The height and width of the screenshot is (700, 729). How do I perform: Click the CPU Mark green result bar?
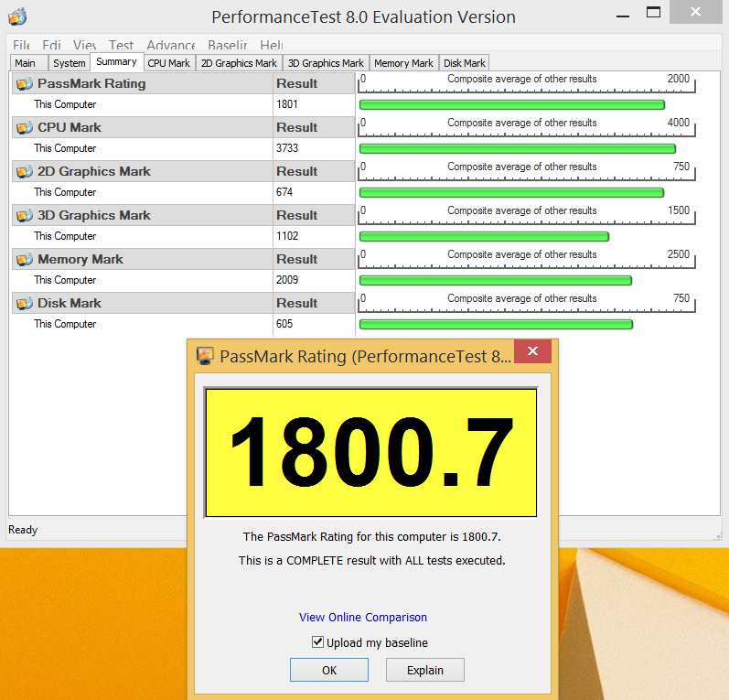pyautogui.click(x=518, y=149)
